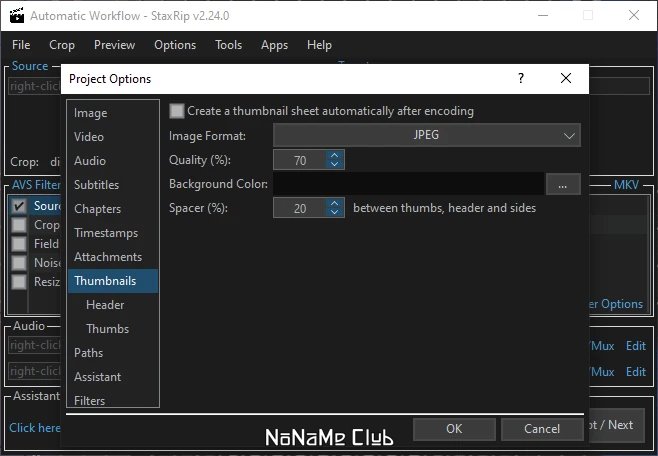Click the black Background Color swatch

[x=408, y=184]
